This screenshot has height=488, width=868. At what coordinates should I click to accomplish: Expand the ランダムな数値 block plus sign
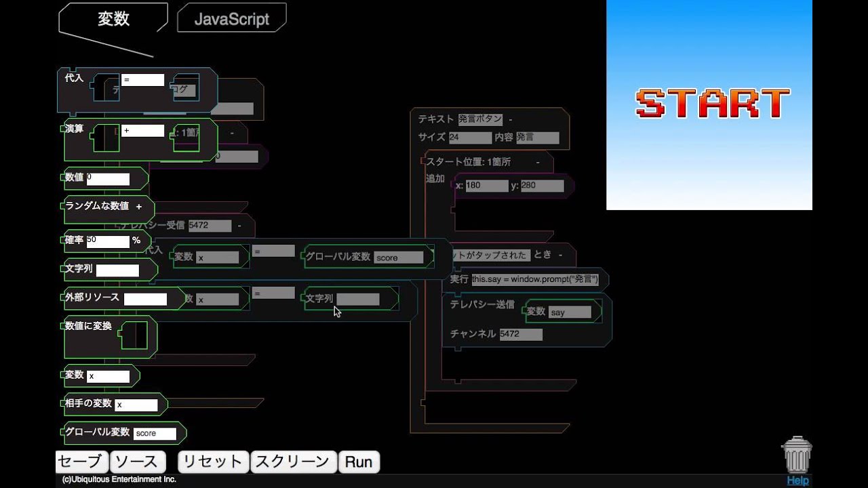click(139, 207)
